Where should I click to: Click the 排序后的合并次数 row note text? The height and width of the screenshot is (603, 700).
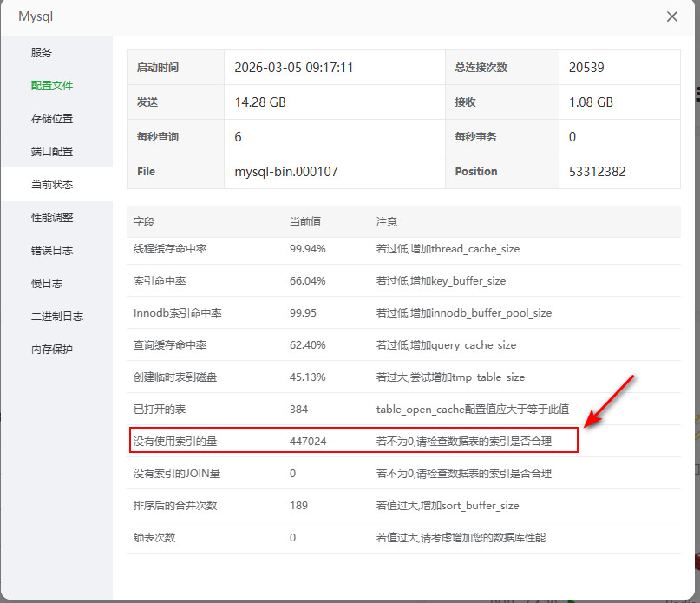tap(448, 505)
